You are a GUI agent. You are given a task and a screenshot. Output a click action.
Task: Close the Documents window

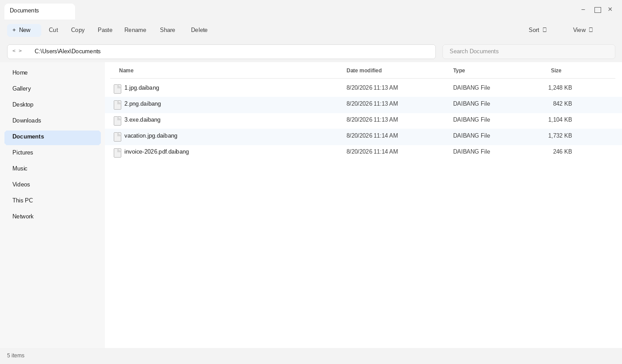pos(610,9)
